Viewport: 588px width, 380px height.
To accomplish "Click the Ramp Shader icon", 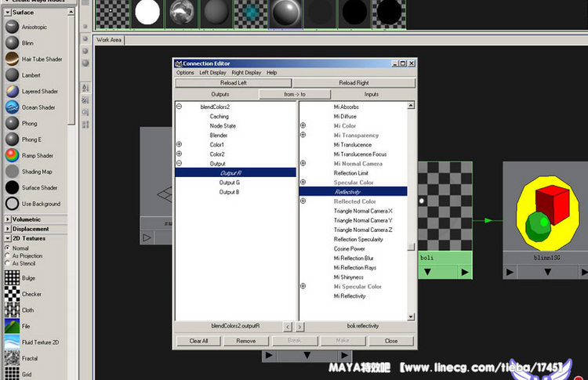I will click(12, 155).
